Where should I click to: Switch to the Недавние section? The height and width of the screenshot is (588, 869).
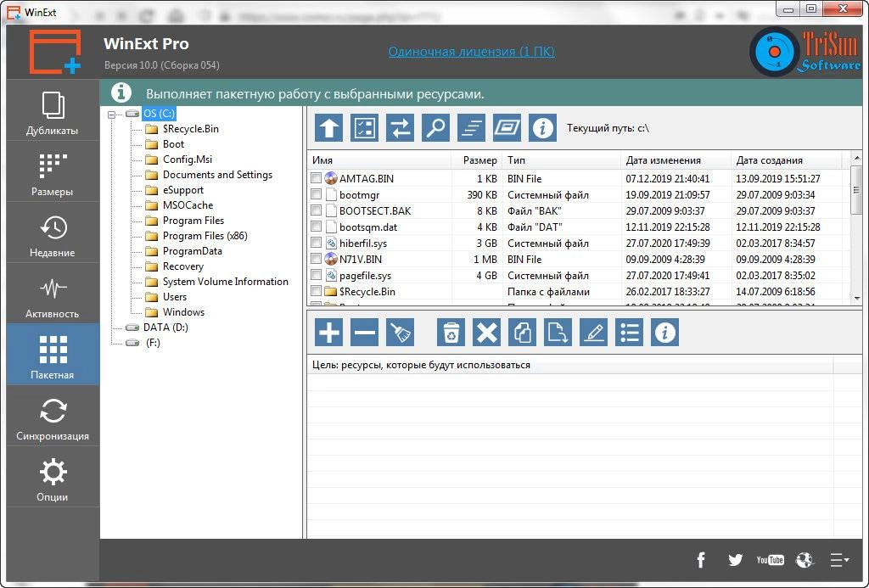(53, 232)
